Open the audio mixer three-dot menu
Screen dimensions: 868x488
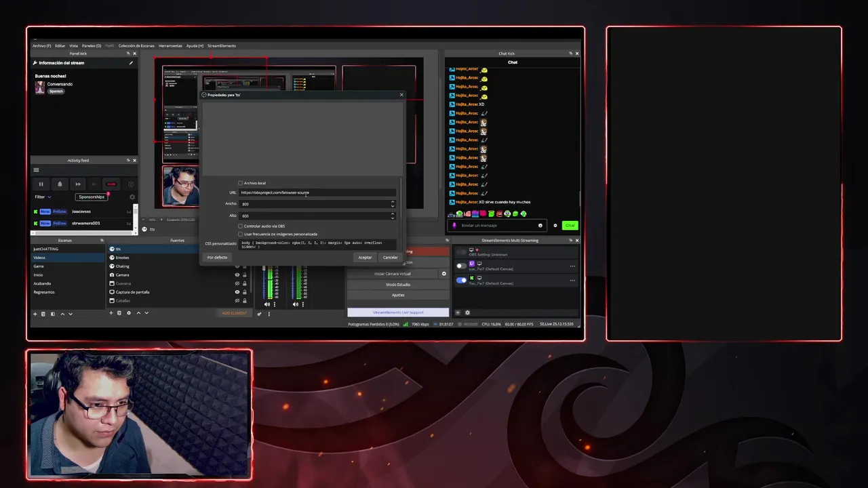coord(269,314)
